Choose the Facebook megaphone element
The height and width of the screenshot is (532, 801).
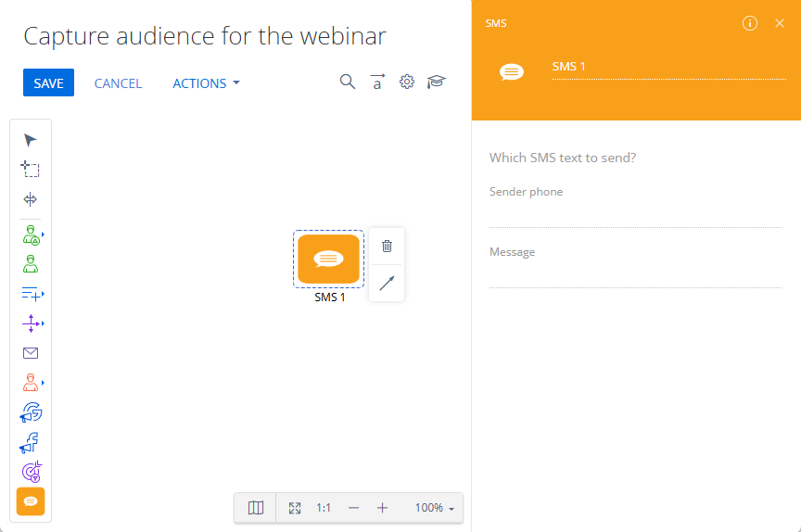point(31,442)
